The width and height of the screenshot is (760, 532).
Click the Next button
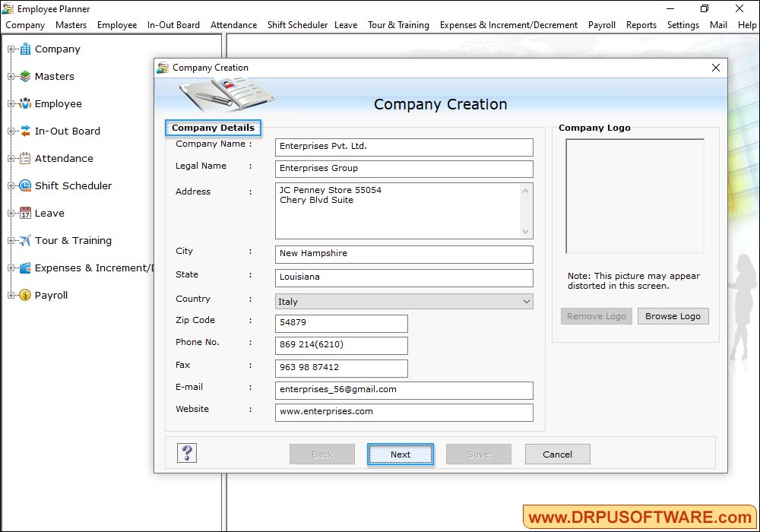(401, 453)
